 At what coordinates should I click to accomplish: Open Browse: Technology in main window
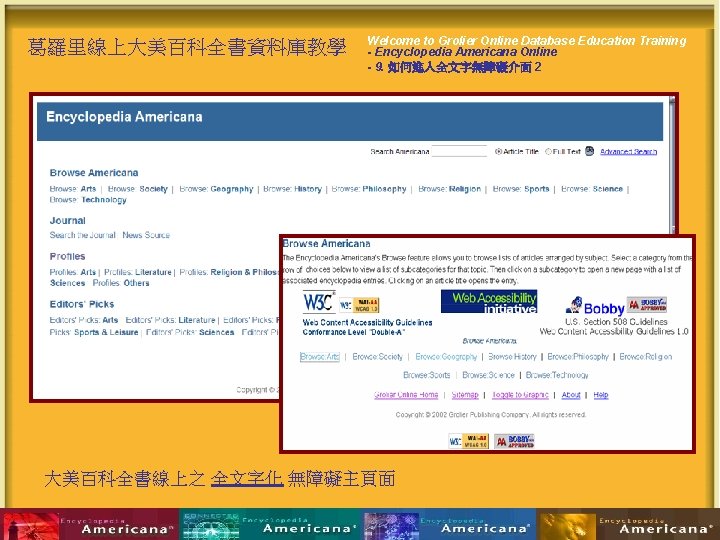88,200
